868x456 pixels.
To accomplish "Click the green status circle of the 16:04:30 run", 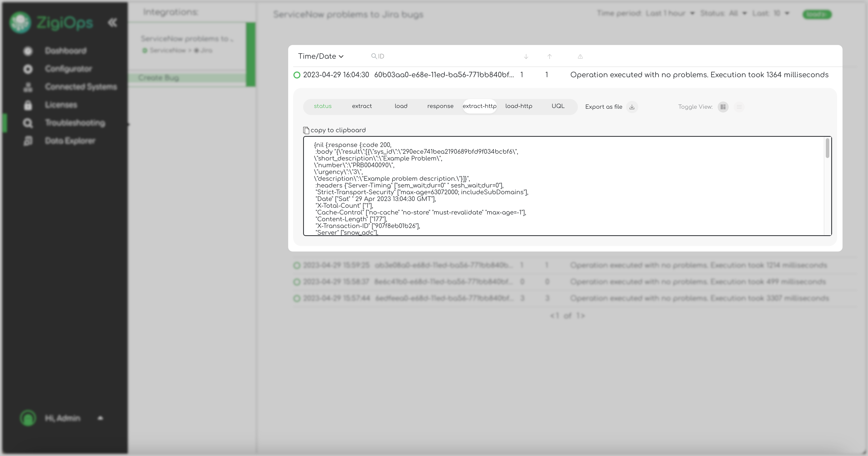I will tap(297, 75).
